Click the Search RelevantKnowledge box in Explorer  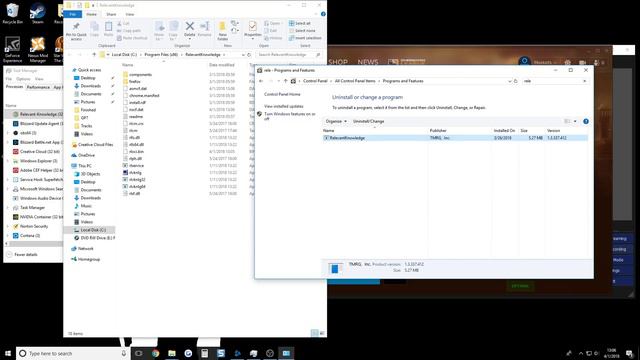pyautogui.click(x=287, y=55)
